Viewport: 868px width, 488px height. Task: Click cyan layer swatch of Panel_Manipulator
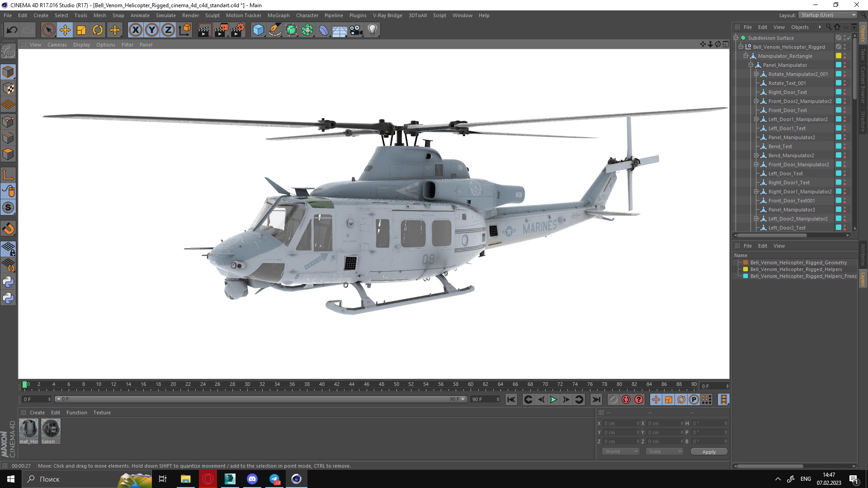[838, 65]
